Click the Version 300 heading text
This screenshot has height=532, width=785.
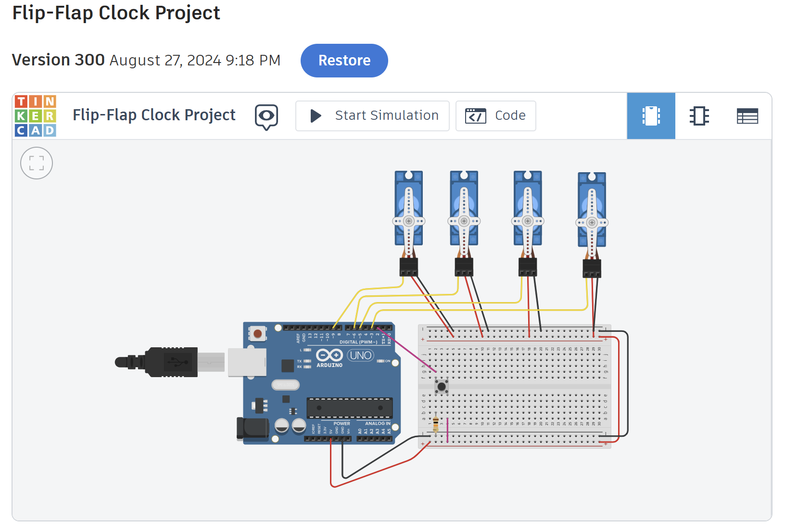coord(58,60)
